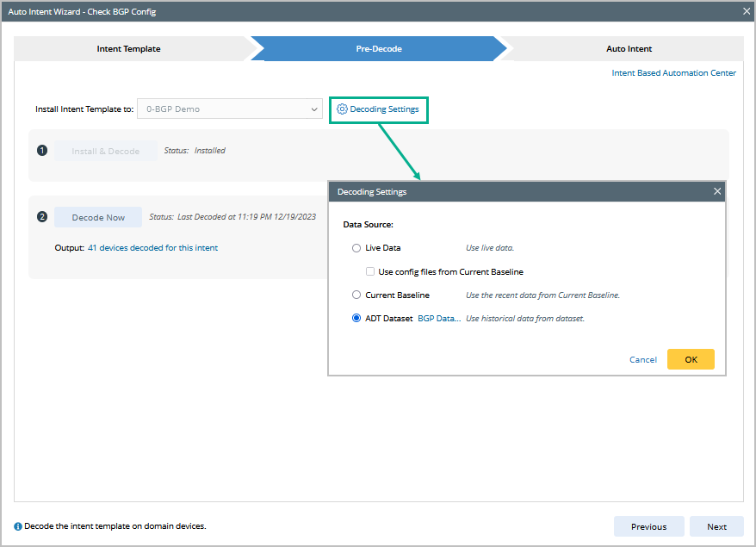This screenshot has width=756, height=547.
Task: Select the Pre-Decode step tab
Action: coord(379,49)
